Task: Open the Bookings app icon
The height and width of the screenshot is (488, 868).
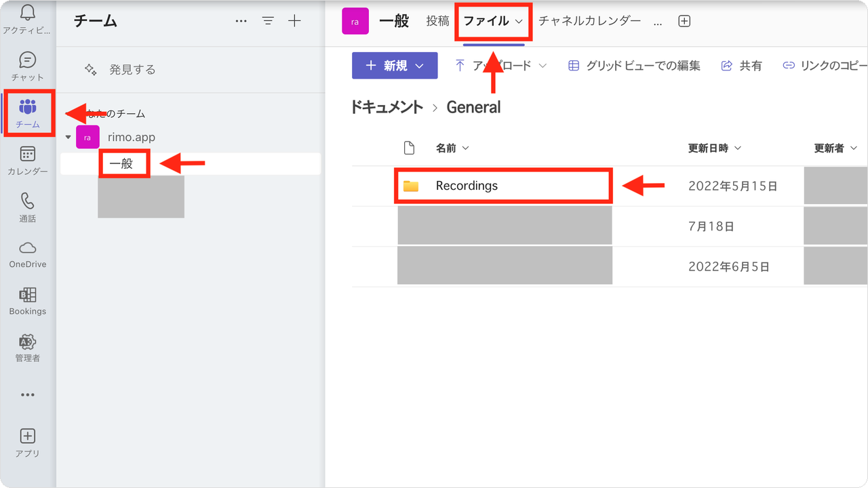Action: point(28,295)
